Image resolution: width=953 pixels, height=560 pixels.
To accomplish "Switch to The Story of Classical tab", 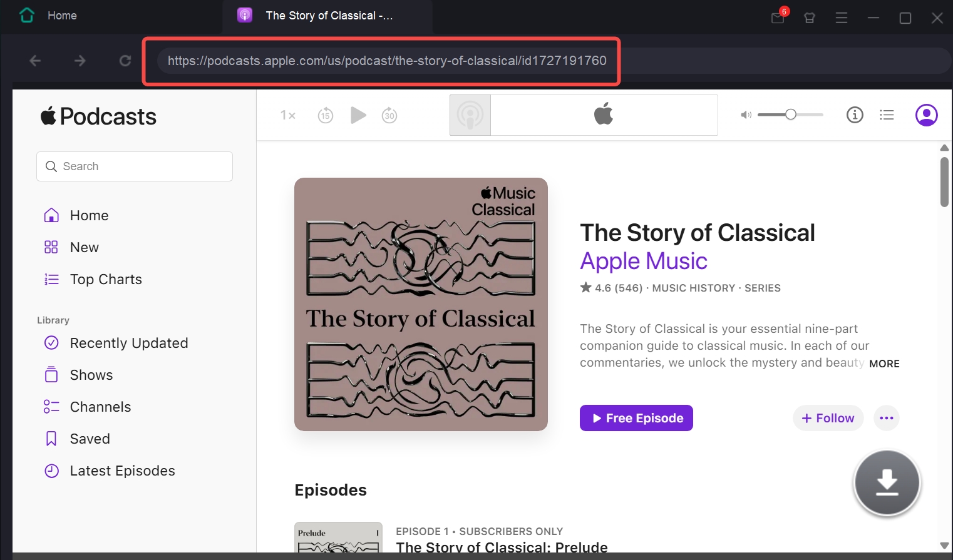I will pos(327,16).
